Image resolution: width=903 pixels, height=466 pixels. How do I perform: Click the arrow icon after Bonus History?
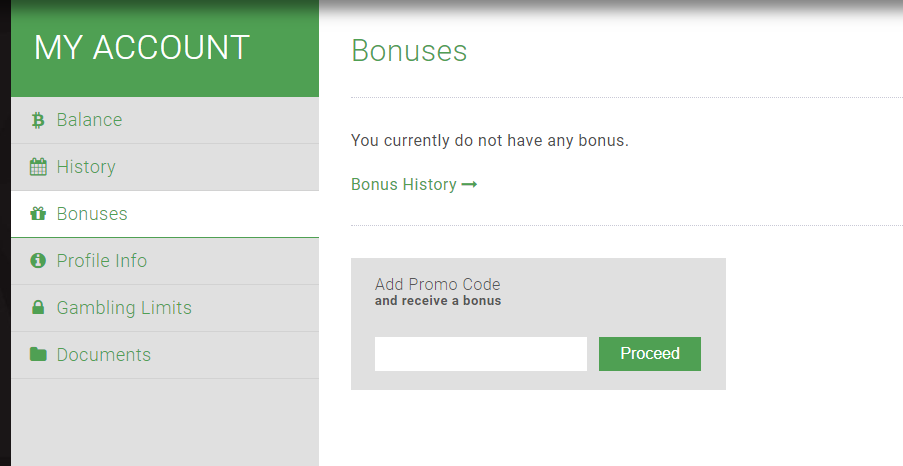[469, 184]
